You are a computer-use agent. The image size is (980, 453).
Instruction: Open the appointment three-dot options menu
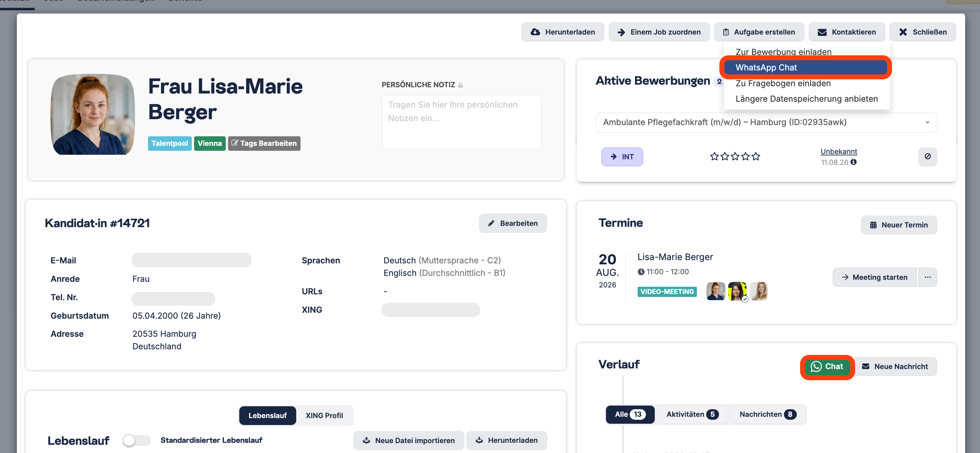(x=928, y=278)
